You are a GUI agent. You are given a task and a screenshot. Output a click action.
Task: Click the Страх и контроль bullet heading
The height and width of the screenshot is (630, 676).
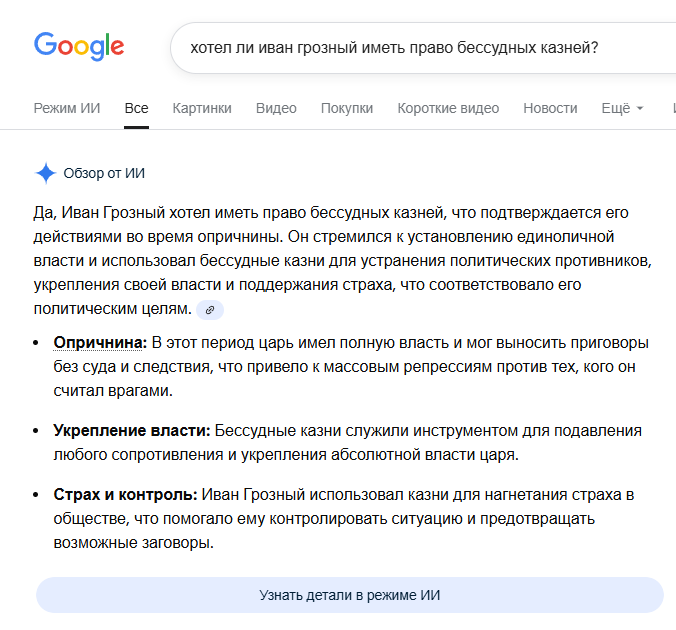[125, 495]
